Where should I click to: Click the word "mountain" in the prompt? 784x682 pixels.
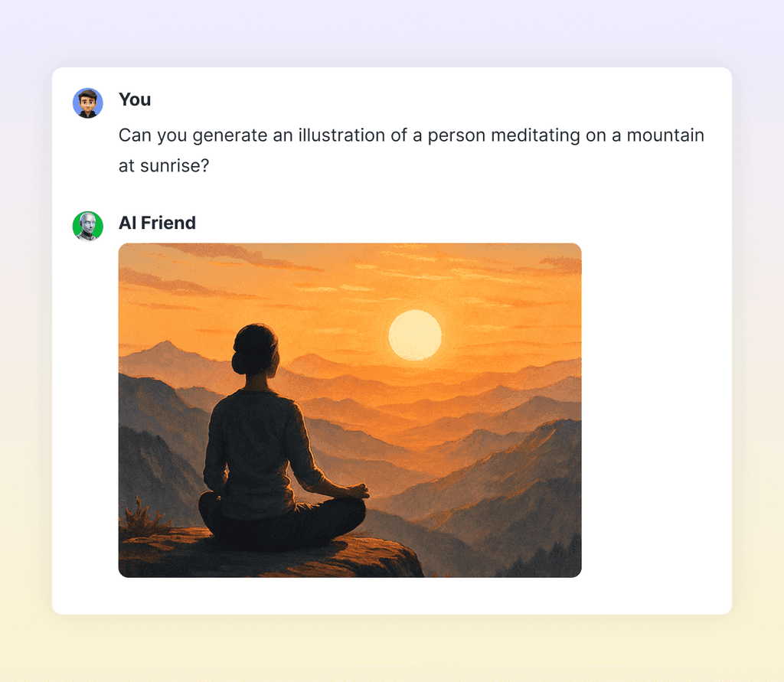[x=665, y=135]
